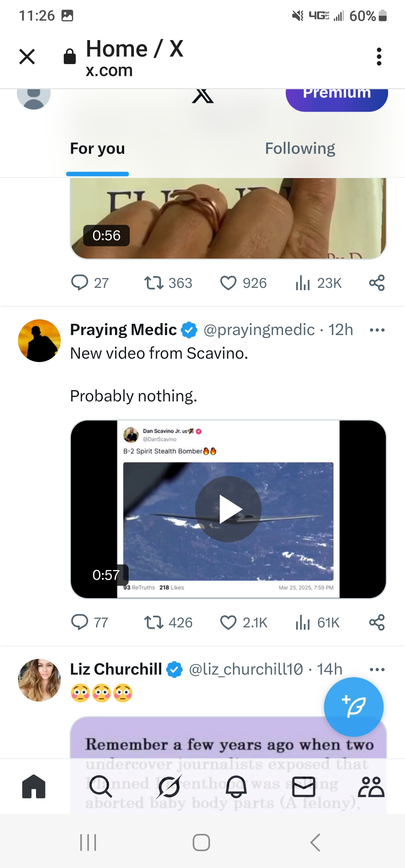Open more options on Praying Medic post
405x868 pixels.
coord(377,330)
